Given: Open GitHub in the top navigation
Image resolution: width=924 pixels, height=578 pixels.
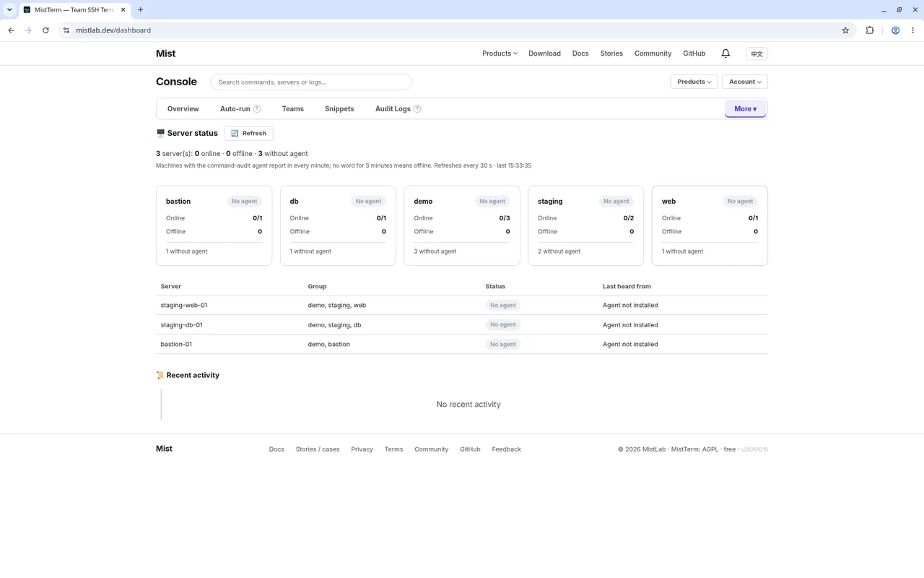Looking at the screenshot, I should click(x=694, y=53).
